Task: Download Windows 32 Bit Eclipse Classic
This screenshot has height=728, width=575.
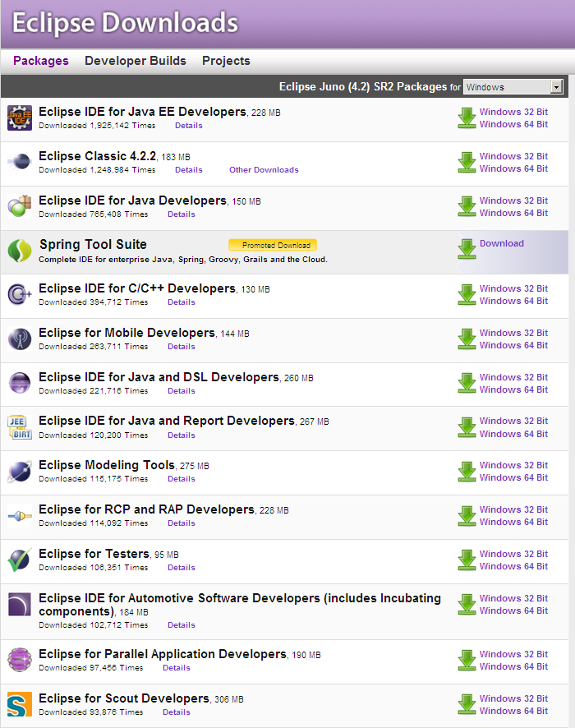Action: click(x=513, y=156)
